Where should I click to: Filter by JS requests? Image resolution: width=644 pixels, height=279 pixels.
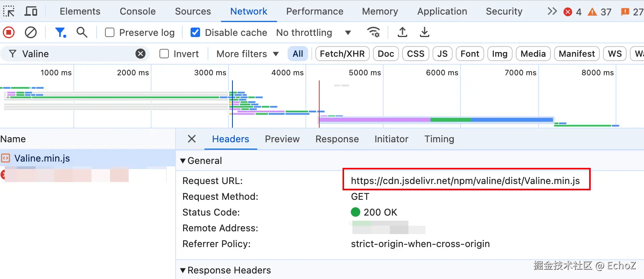(442, 54)
